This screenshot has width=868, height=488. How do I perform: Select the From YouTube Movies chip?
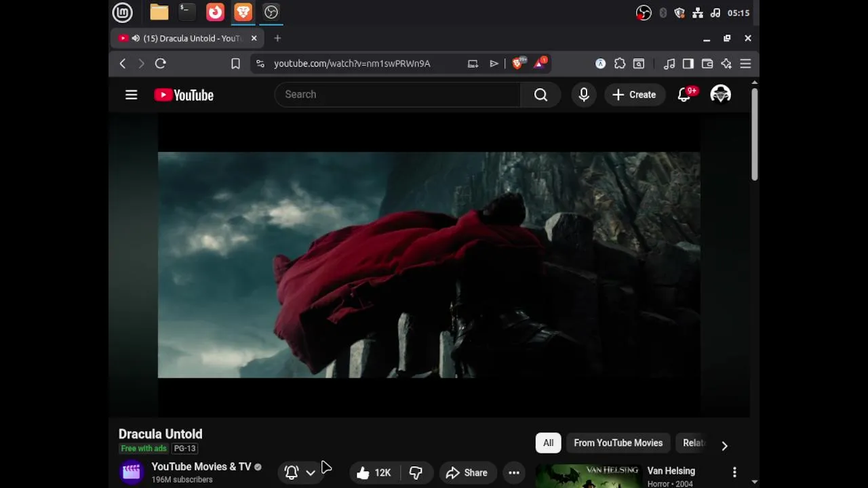[x=618, y=443]
